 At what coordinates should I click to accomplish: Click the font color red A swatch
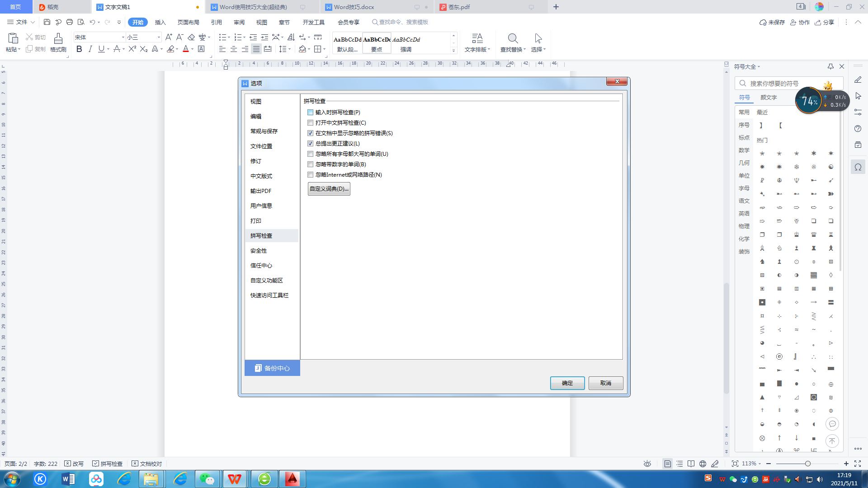pyautogui.click(x=185, y=49)
